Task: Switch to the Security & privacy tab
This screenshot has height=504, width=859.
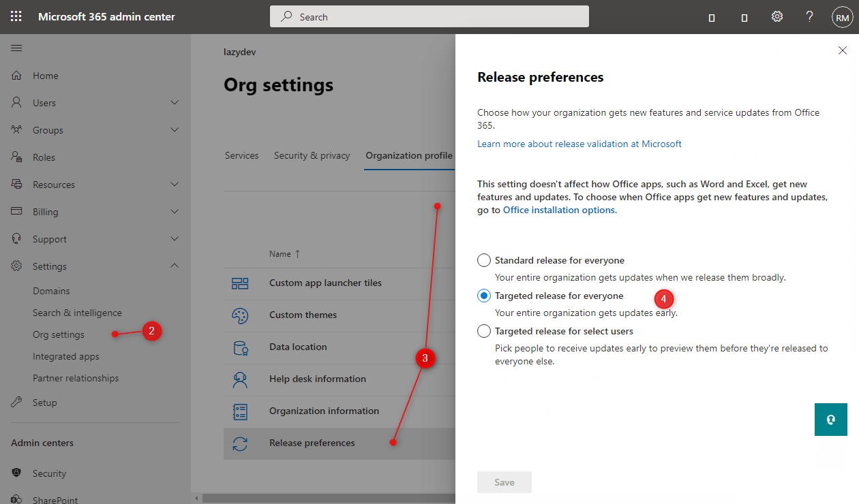Action: point(312,155)
